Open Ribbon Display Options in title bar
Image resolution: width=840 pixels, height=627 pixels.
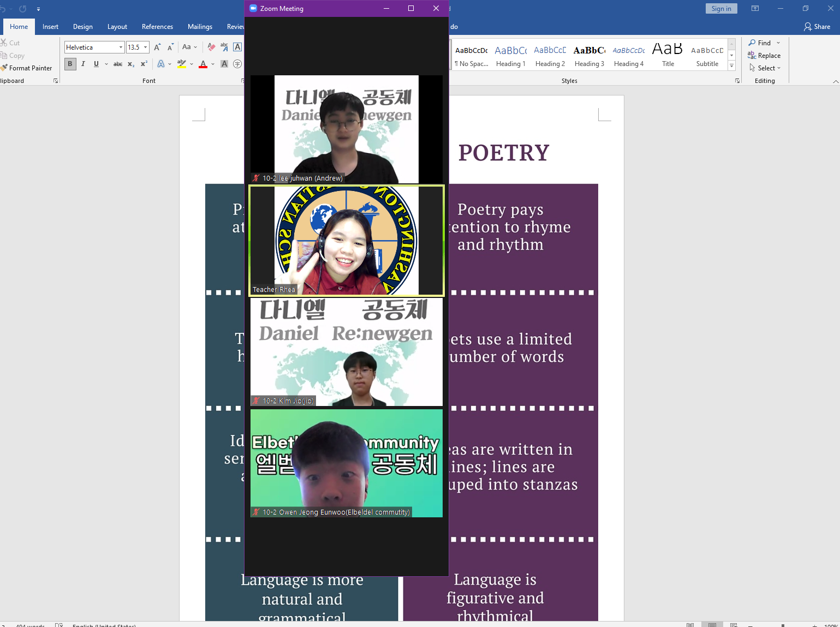click(755, 8)
